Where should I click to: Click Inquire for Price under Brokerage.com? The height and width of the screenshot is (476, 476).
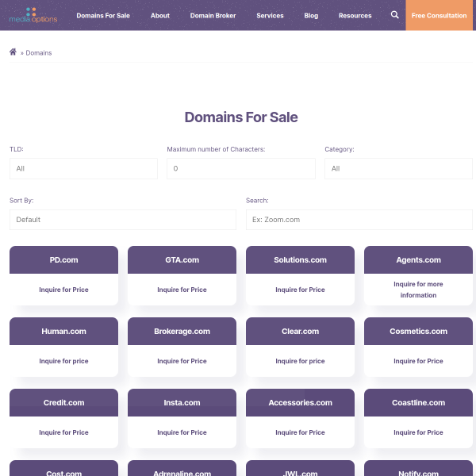(182, 361)
